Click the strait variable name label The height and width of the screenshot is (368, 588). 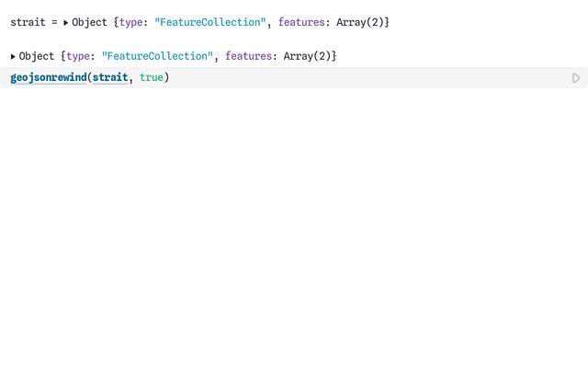(28, 22)
